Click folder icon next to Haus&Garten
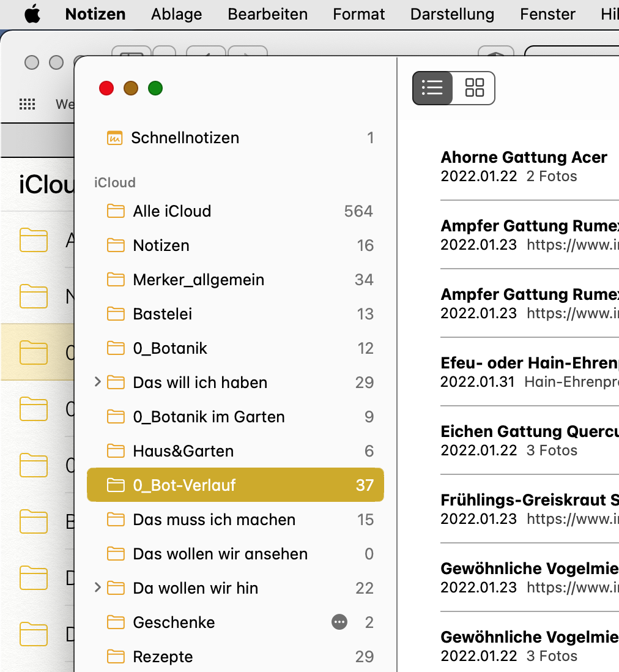619x672 pixels. pos(116,451)
